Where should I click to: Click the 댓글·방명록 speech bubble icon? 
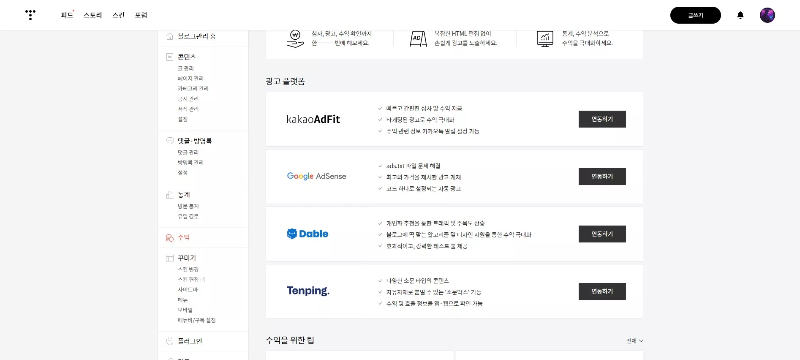click(x=170, y=140)
